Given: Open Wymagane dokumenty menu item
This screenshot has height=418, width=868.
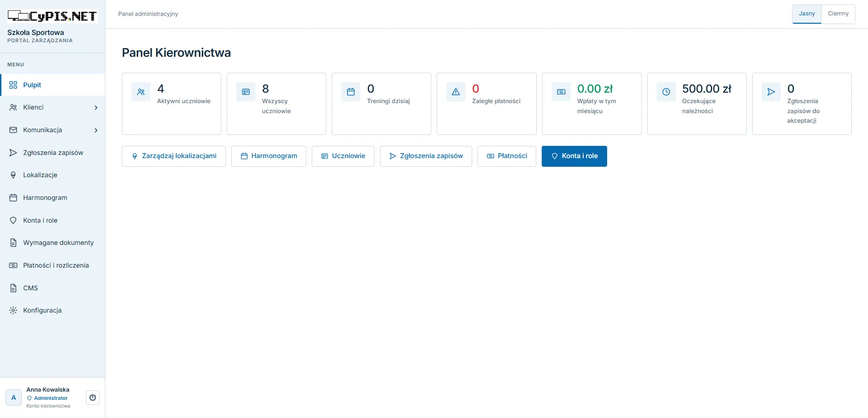Looking at the screenshot, I should click(53, 243).
